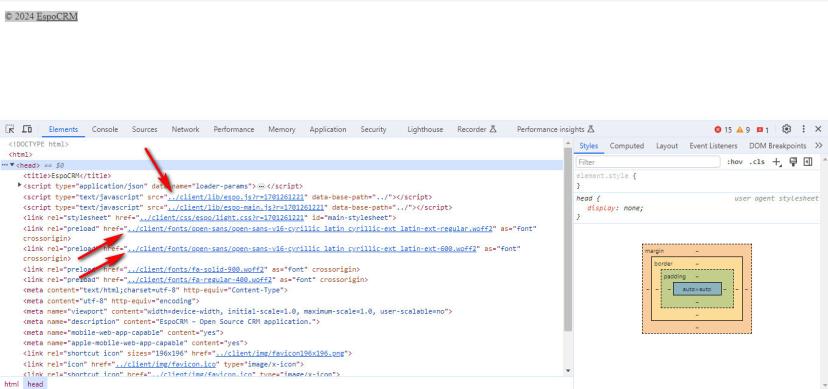Toggle the device toolbar icon
828x389 pixels.
tap(27, 129)
